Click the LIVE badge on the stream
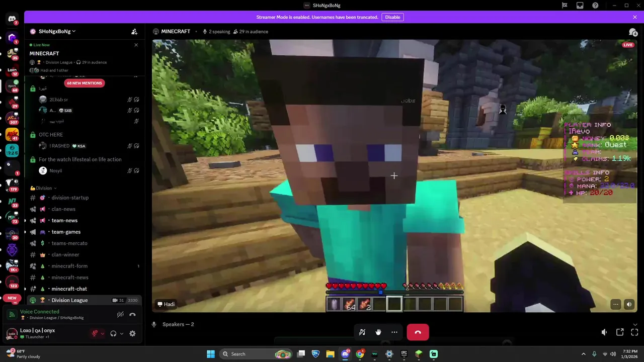The width and height of the screenshot is (644, 362). [x=628, y=45]
